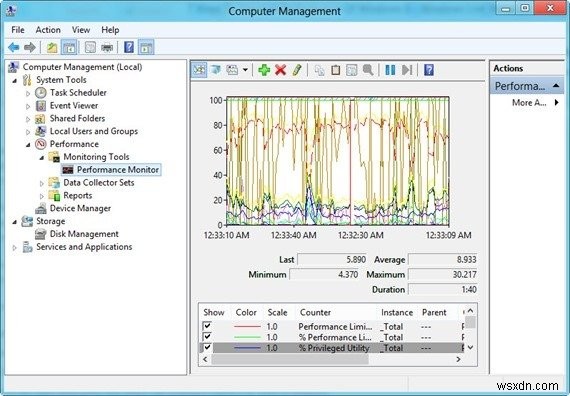Select Disk Management in tree
The image size is (570, 396).
click(84, 234)
